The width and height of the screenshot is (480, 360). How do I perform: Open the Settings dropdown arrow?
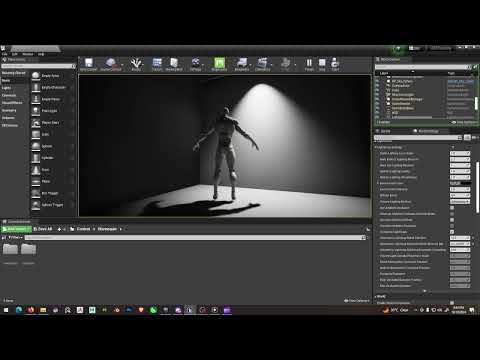click(x=203, y=64)
